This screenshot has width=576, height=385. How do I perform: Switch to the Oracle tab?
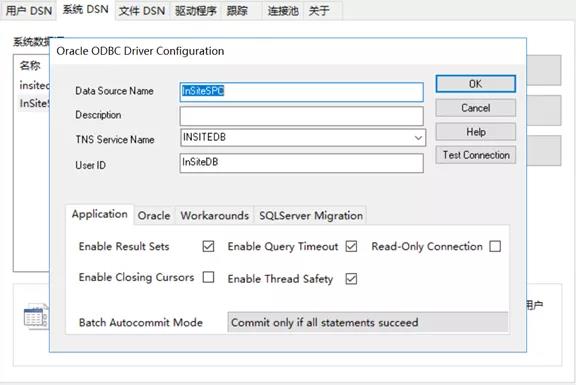click(x=154, y=216)
